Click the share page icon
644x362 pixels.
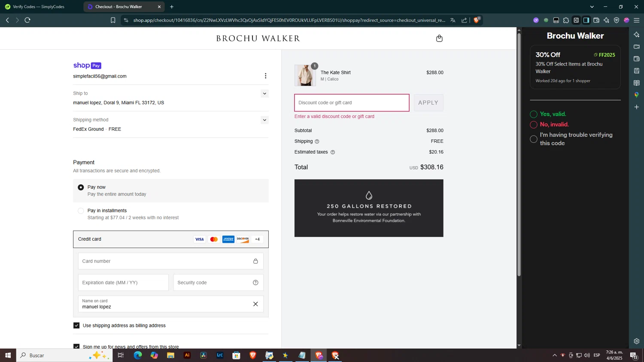(x=464, y=20)
